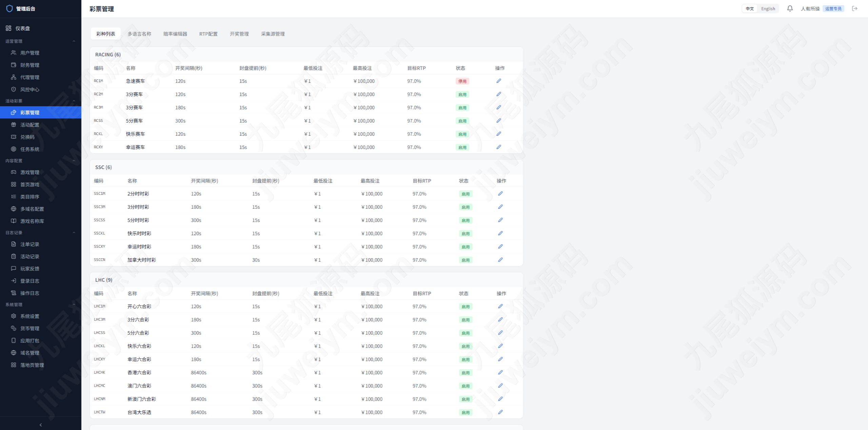
Task: Edit the 急速赛车 RC1M lottery row
Action: click(499, 81)
